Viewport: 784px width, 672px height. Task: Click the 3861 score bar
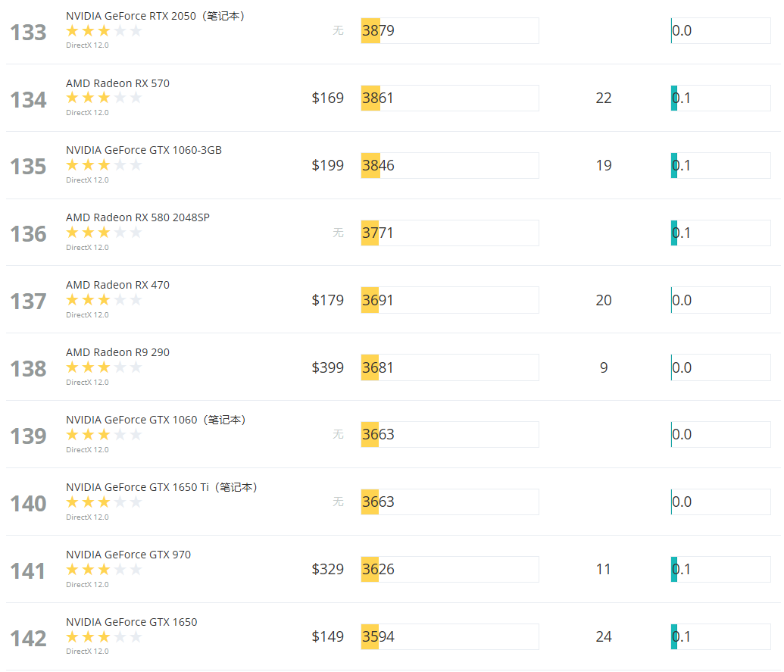[449, 98]
